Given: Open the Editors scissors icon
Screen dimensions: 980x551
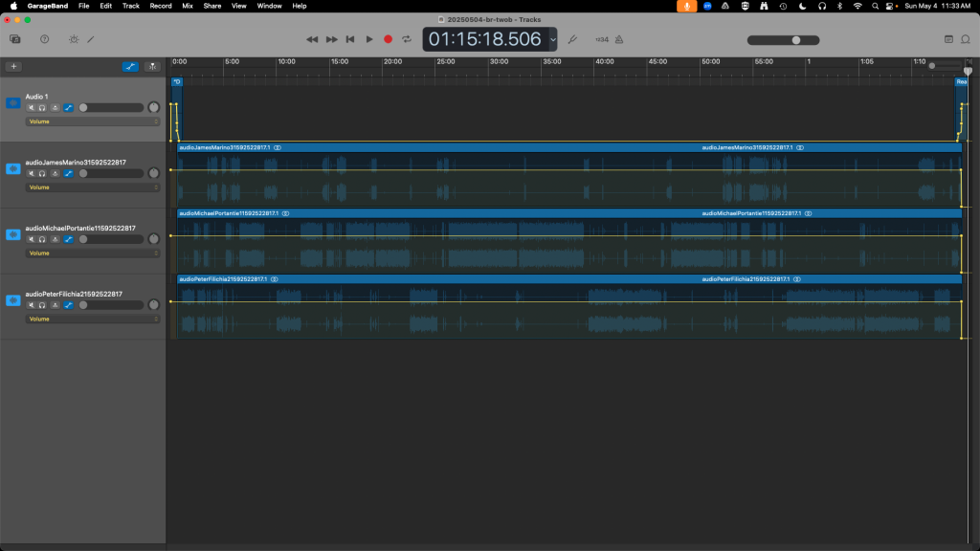Looking at the screenshot, I should coord(91,39).
